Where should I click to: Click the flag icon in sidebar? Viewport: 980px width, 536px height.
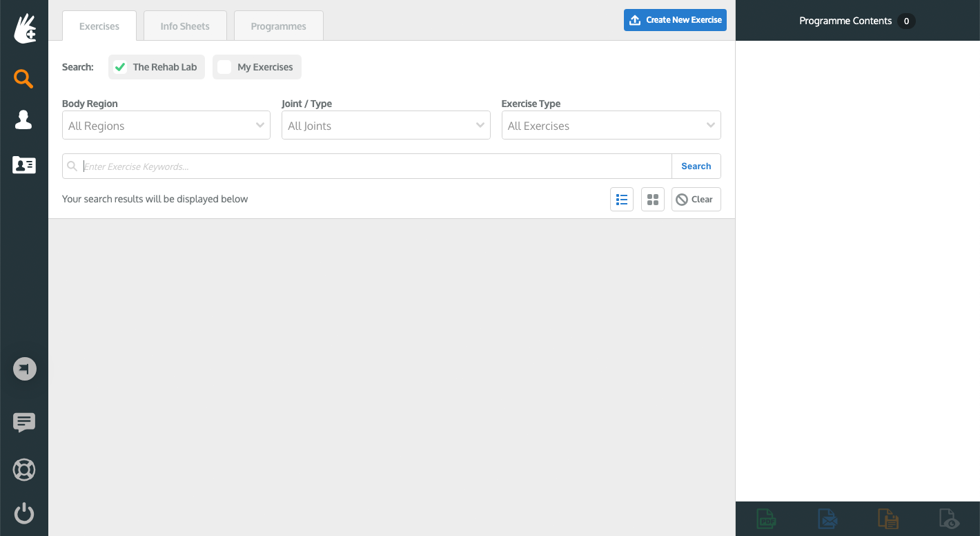pyautogui.click(x=24, y=369)
